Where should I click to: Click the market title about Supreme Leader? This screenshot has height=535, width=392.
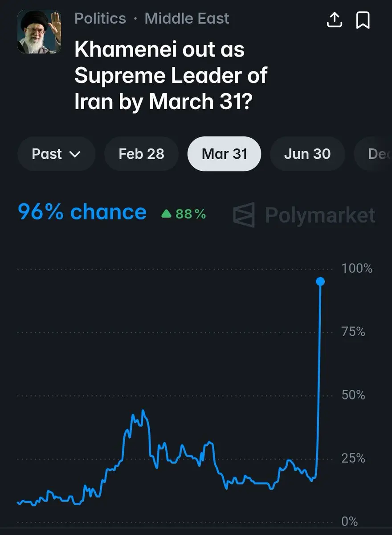tap(171, 76)
